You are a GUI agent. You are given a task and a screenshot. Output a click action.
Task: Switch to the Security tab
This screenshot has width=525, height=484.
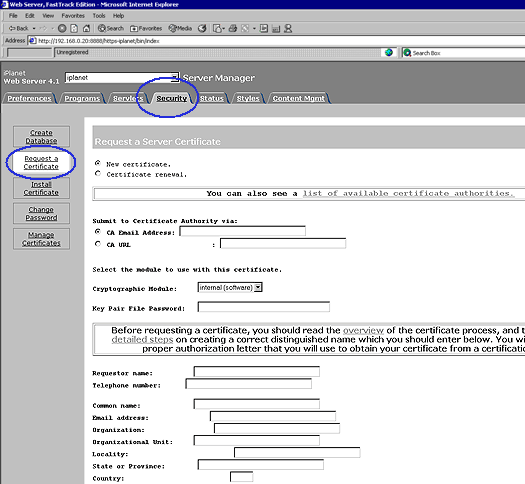click(171, 98)
